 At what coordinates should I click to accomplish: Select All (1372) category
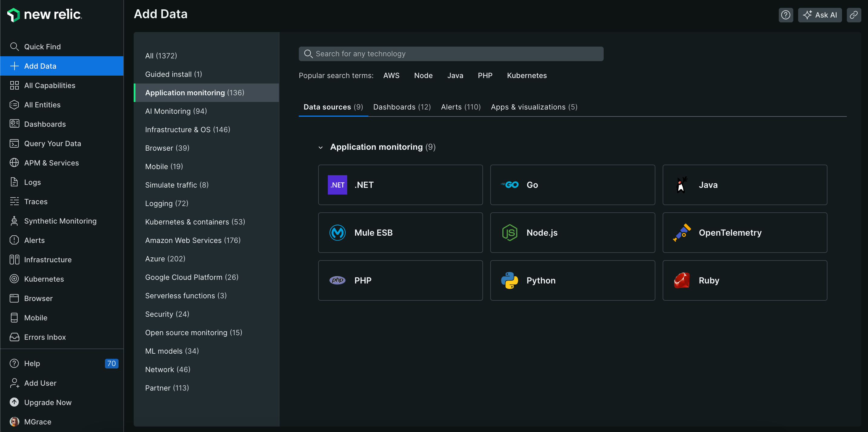206,56
